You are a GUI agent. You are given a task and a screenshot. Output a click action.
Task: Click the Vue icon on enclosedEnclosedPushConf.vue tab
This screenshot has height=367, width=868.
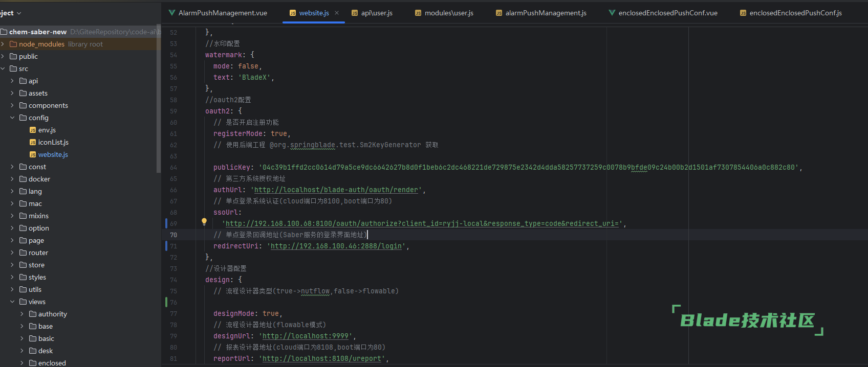coord(612,13)
